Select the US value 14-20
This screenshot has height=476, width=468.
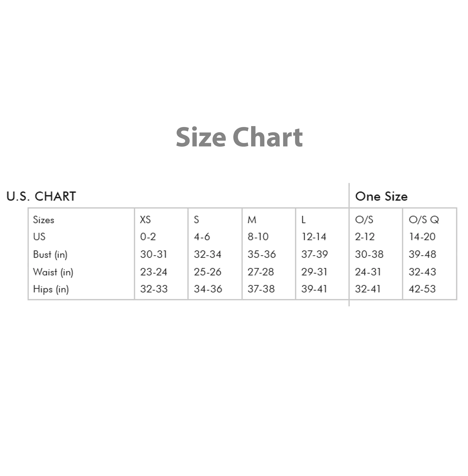(422, 237)
